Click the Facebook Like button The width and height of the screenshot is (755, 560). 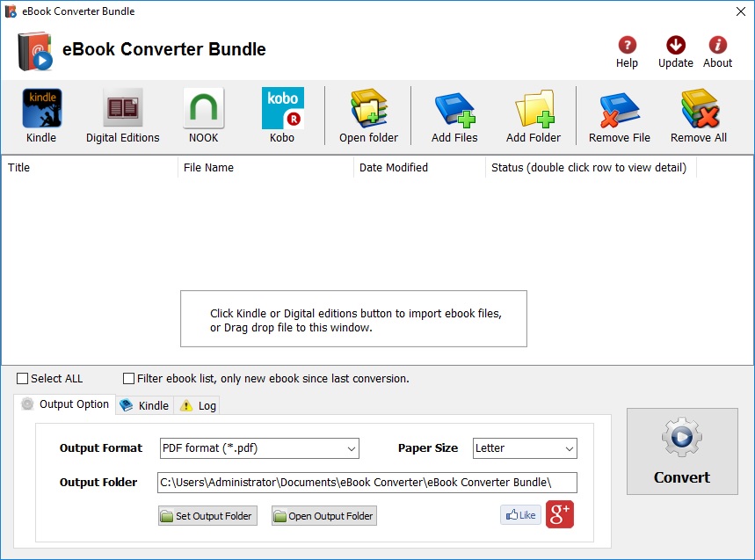click(x=520, y=515)
